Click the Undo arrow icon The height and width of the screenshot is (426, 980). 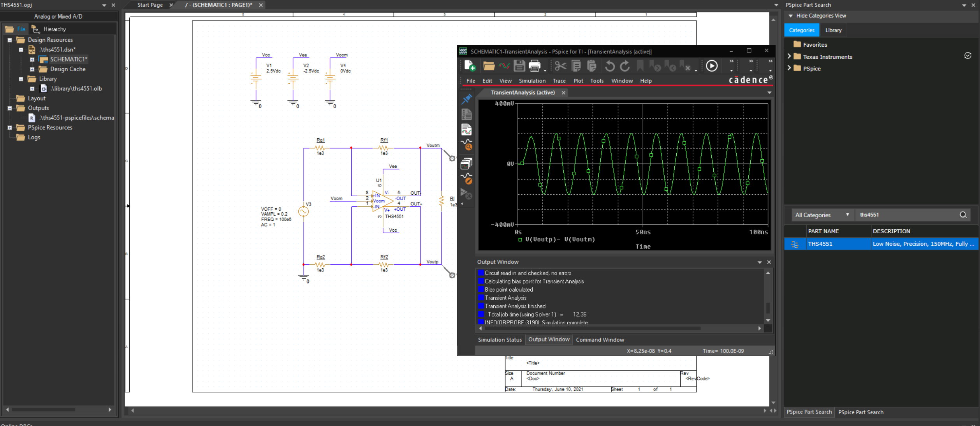[610, 66]
